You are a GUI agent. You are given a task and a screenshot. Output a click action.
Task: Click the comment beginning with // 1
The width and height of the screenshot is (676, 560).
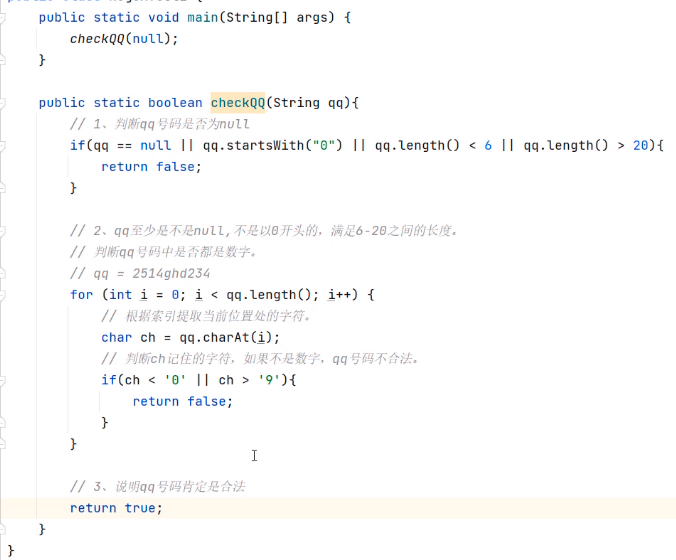click(x=160, y=124)
